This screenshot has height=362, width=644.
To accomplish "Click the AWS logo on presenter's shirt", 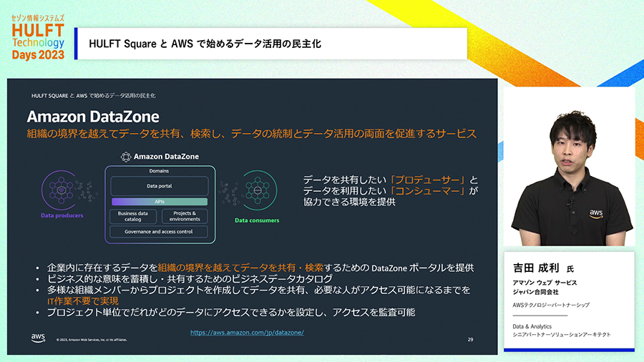I will pos(595,212).
